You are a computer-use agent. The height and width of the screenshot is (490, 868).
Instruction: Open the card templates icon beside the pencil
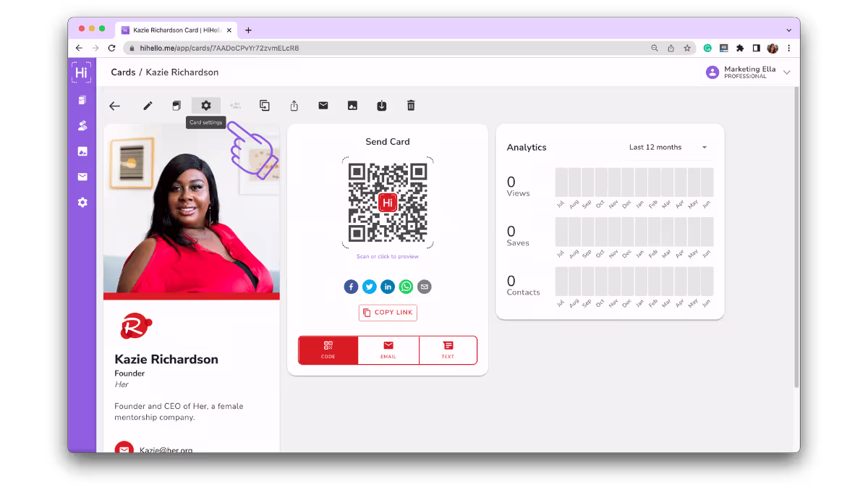click(x=176, y=106)
